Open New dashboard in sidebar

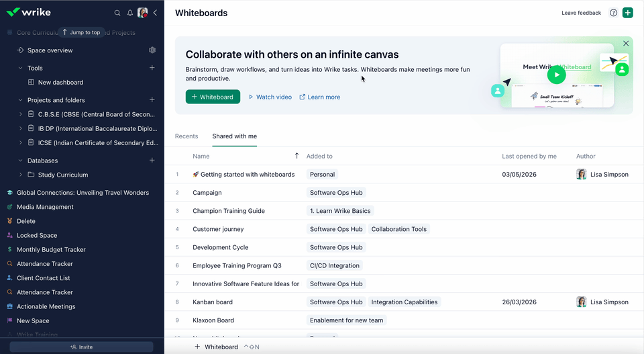click(61, 82)
